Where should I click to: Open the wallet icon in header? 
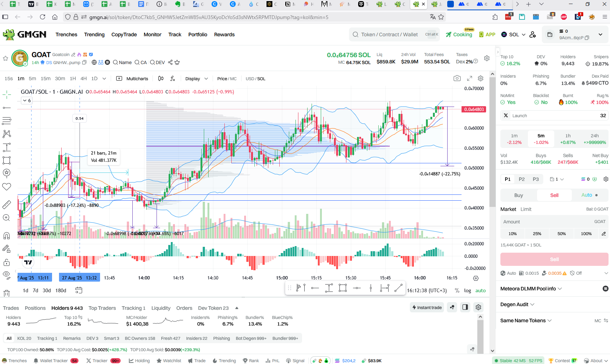[550, 34]
